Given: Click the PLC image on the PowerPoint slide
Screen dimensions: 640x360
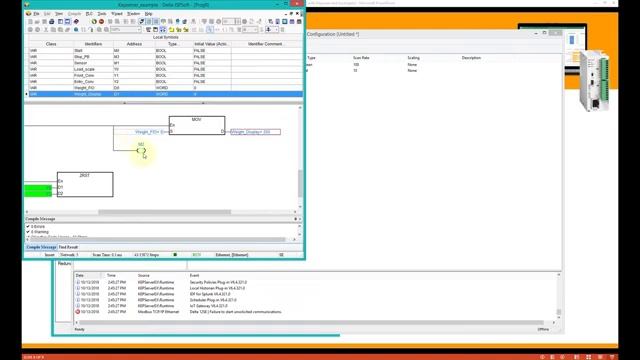Looking at the screenshot, I should pyautogui.click(x=594, y=81).
